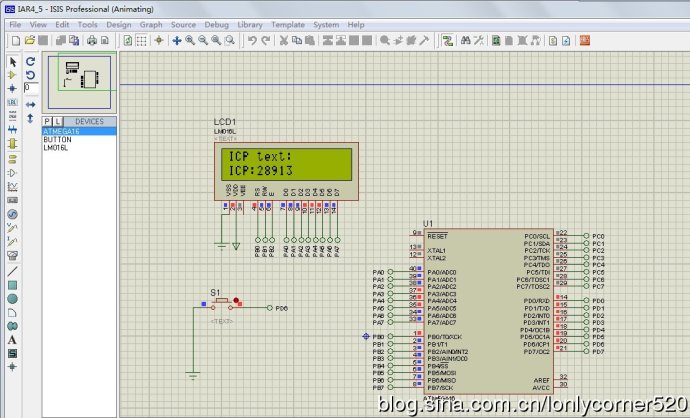Screen dimensions: 690x418
Task: Open a design with the folder icon
Action: click(29, 41)
